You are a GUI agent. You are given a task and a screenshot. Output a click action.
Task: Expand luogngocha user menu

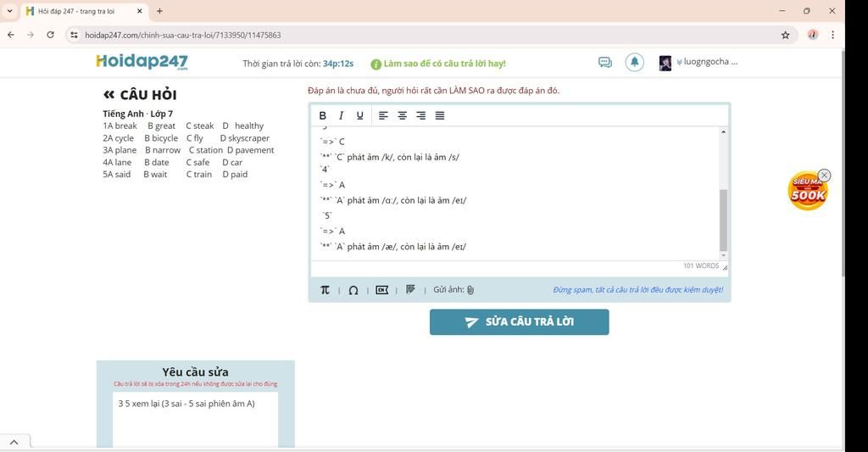tap(707, 62)
